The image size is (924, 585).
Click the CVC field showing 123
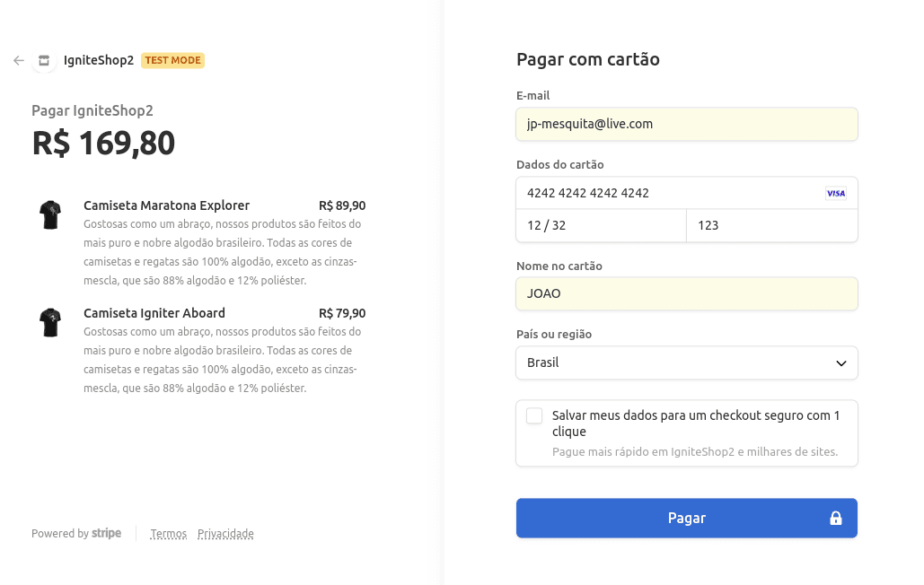(772, 225)
